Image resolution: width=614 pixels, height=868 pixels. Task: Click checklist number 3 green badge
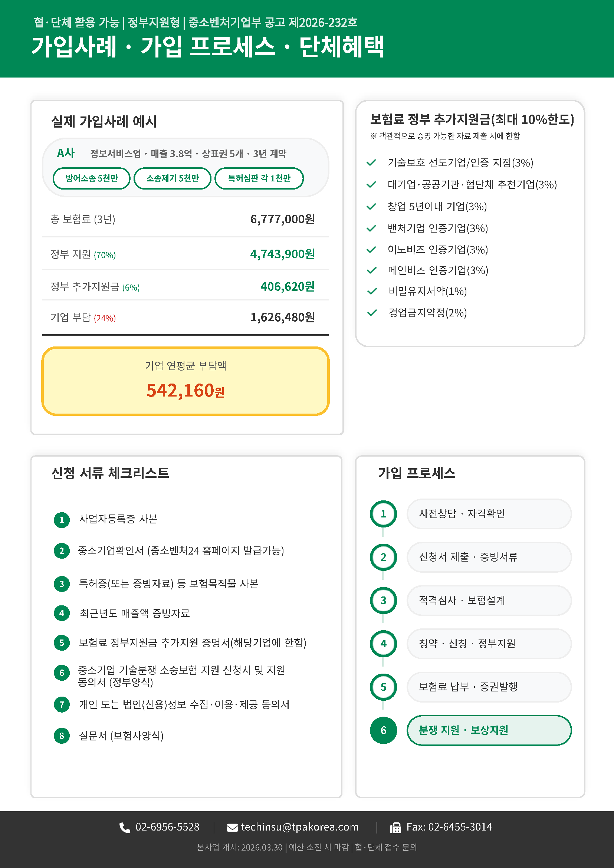coord(62,584)
